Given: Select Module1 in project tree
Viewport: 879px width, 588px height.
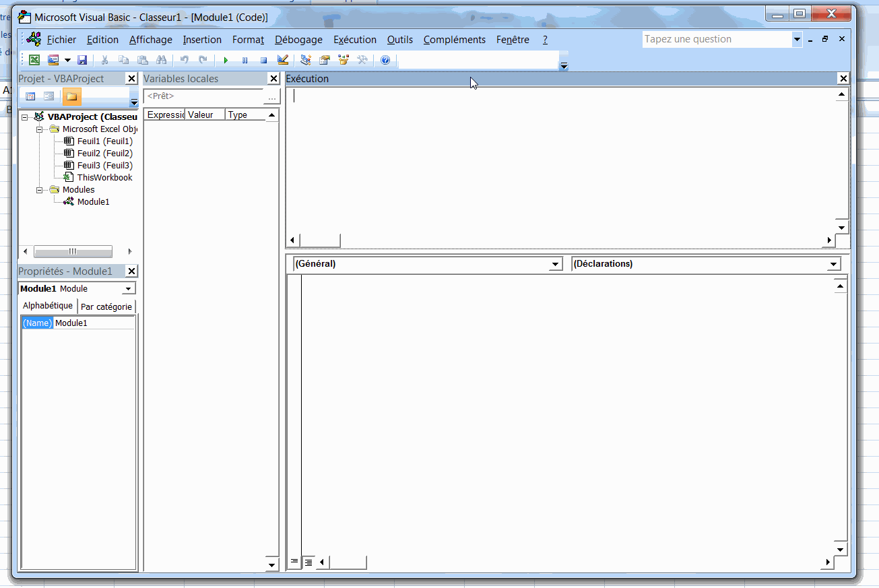Looking at the screenshot, I should [x=93, y=202].
